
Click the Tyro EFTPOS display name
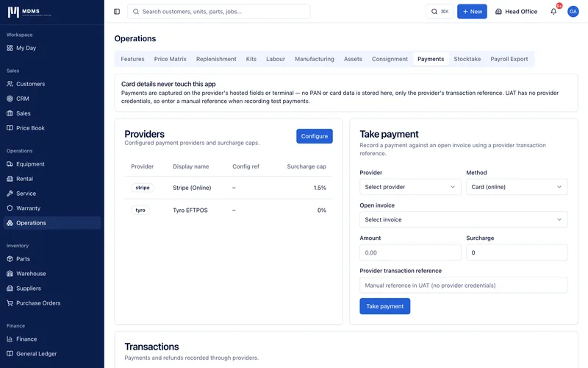point(190,210)
